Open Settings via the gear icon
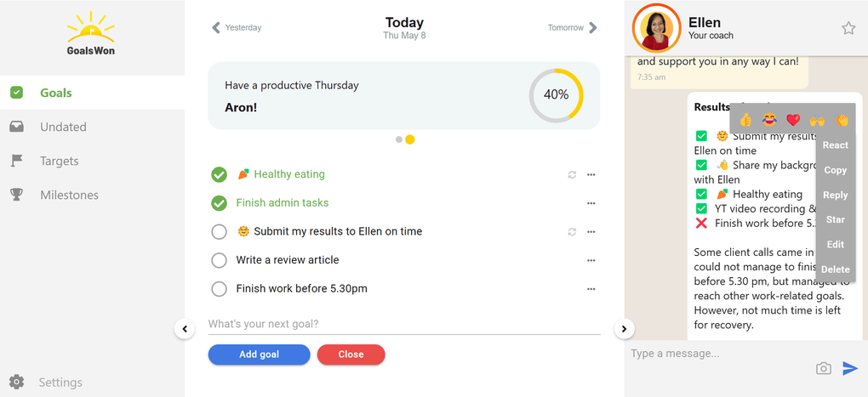The width and height of the screenshot is (868, 397). click(x=17, y=383)
